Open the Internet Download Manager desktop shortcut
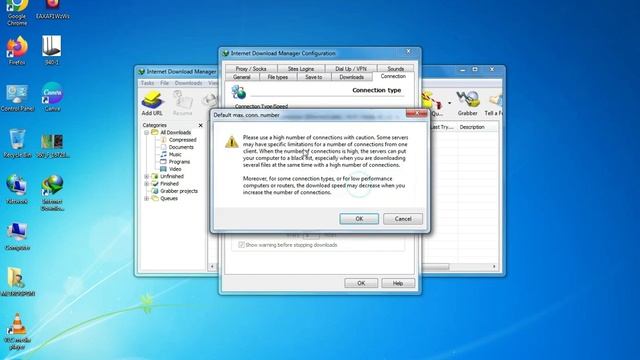 coord(52,193)
